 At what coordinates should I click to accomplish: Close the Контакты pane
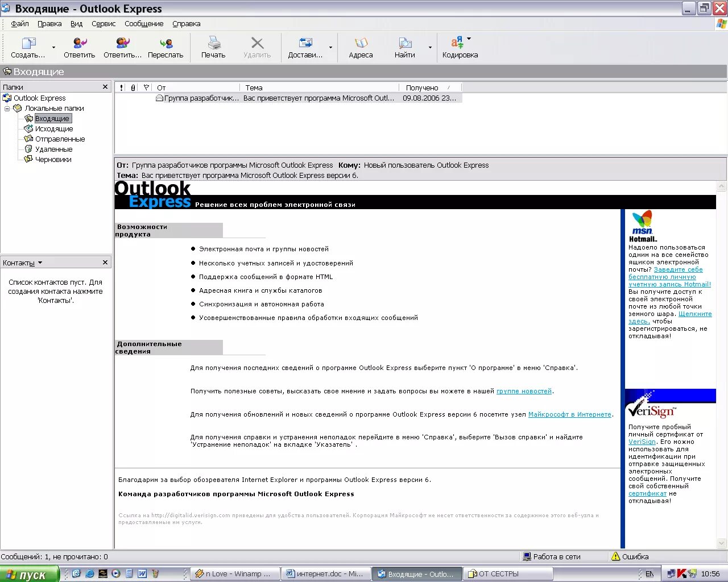pyautogui.click(x=105, y=263)
